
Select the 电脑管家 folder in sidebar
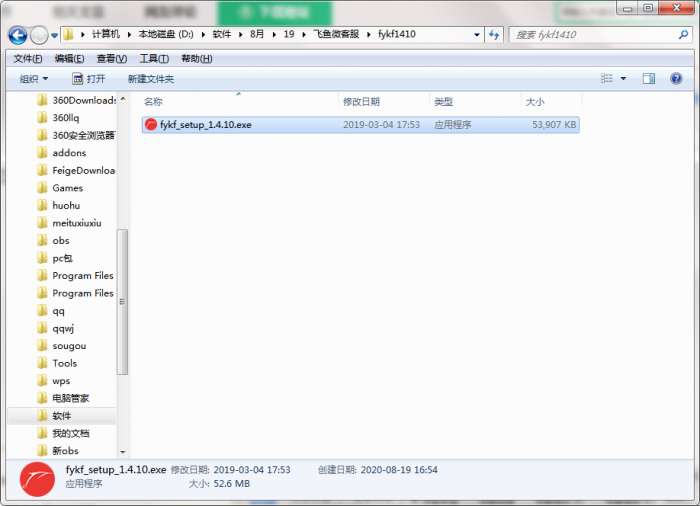pyautogui.click(x=71, y=398)
